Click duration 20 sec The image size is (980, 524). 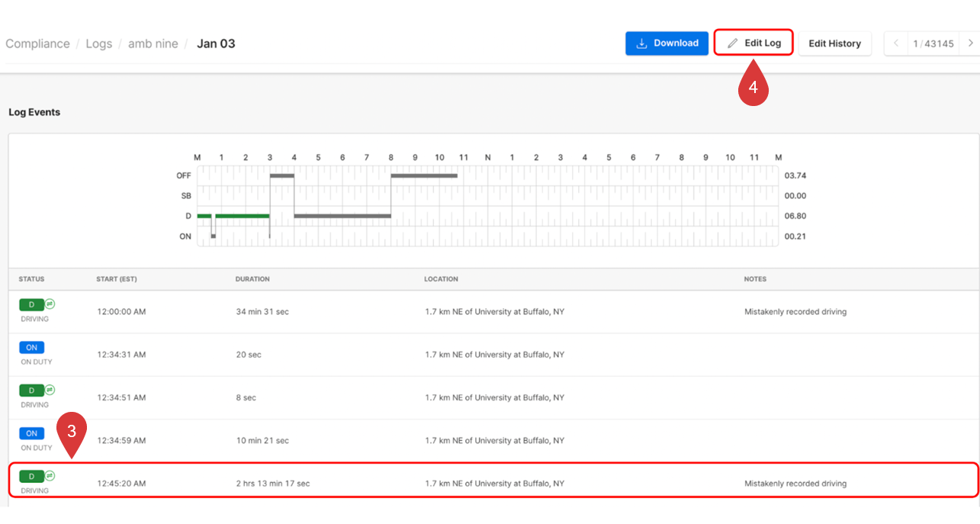tap(249, 355)
